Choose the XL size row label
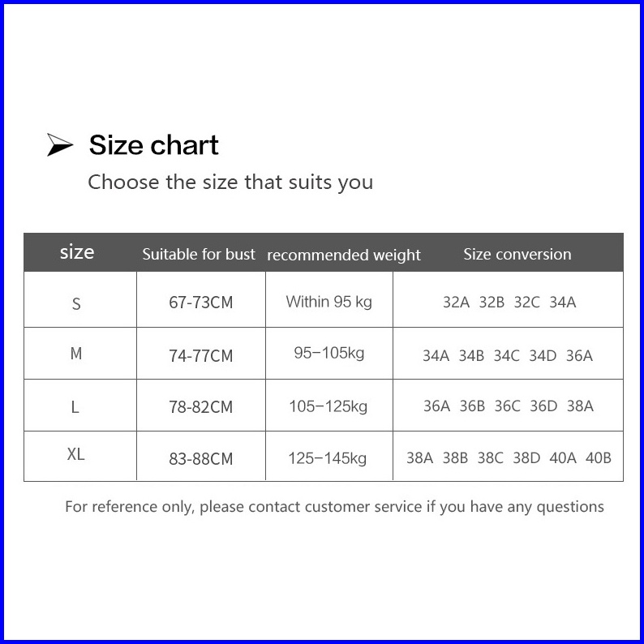 pos(75,454)
